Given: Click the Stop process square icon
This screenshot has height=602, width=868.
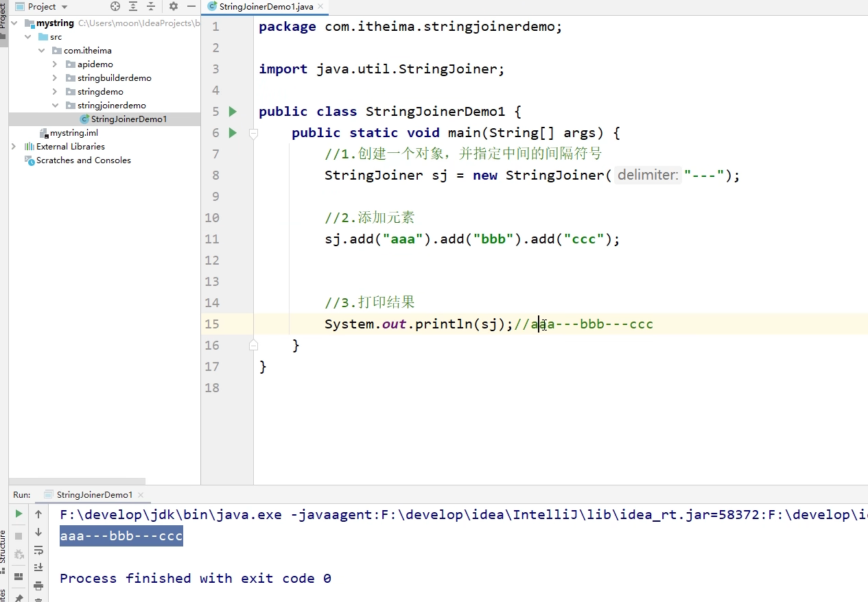Looking at the screenshot, I should [x=19, y=535].
